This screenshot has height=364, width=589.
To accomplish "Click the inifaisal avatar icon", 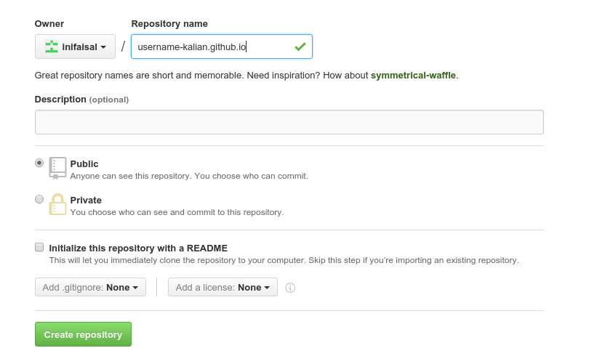I will 52,46.
